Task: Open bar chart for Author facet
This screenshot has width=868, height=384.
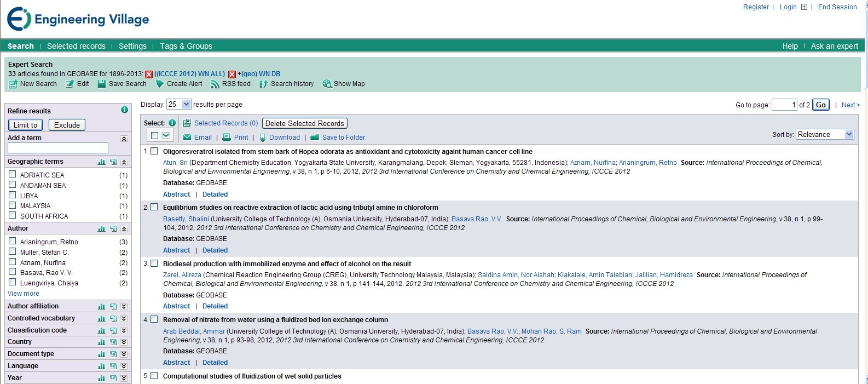Action: (x=101, y=229)
